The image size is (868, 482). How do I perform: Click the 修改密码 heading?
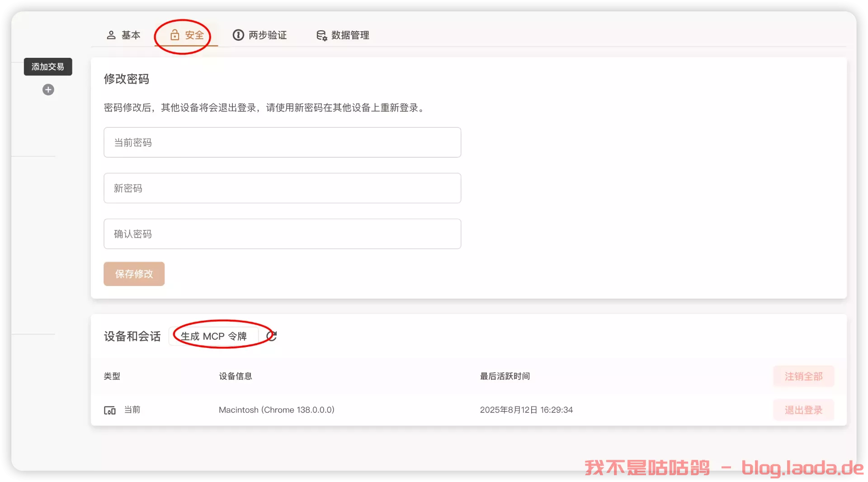click(x=127, y=79)
